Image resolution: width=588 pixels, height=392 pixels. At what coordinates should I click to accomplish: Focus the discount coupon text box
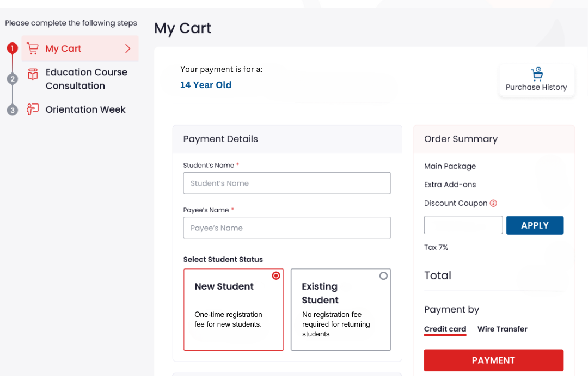[x=463, y=225]
